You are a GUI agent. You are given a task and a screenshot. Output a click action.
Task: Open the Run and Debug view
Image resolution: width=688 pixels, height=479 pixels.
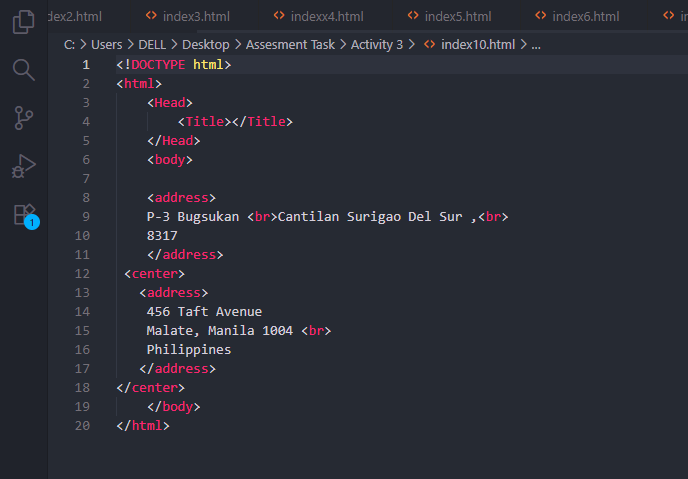pos(23,165)
